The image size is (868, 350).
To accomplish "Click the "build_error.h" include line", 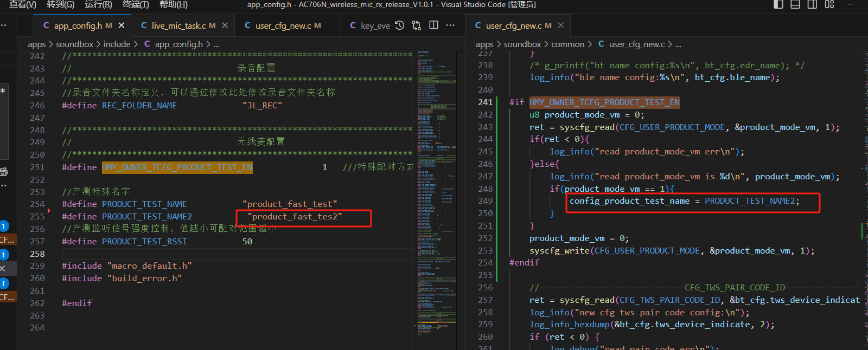I will pos(122,278).
